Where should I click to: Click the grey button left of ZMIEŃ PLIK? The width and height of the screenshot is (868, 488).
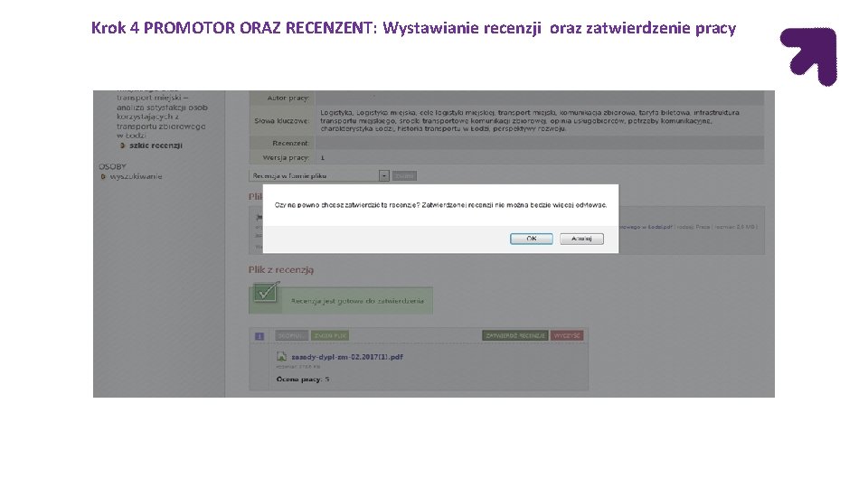[x=291, y=335]
